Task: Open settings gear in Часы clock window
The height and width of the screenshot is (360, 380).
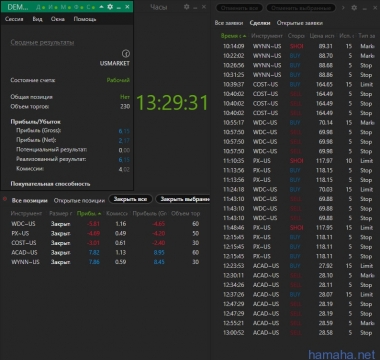Action: click(186, 7)
